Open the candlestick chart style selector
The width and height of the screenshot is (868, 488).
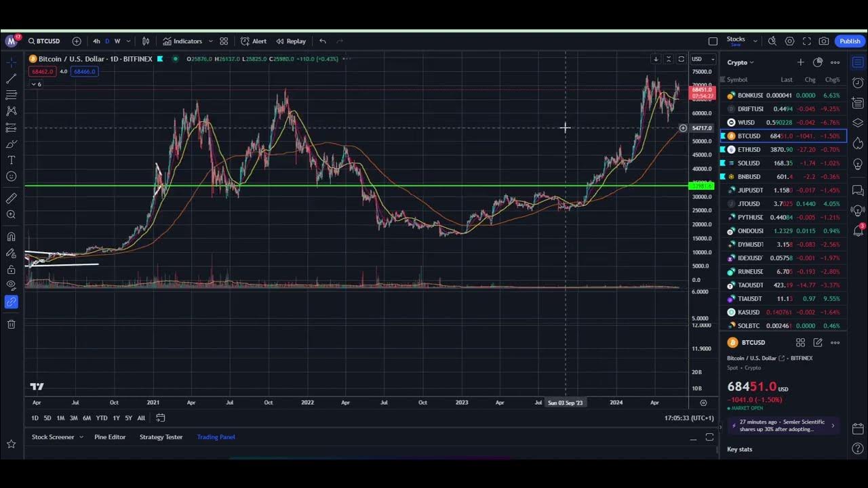(146, 41)
